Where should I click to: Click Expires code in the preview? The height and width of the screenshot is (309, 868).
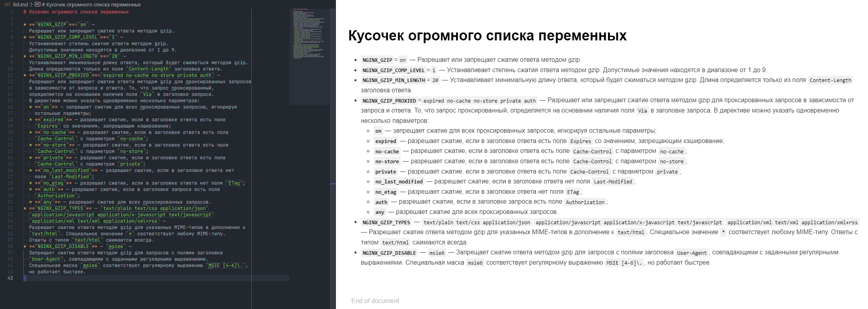point(580,141)
